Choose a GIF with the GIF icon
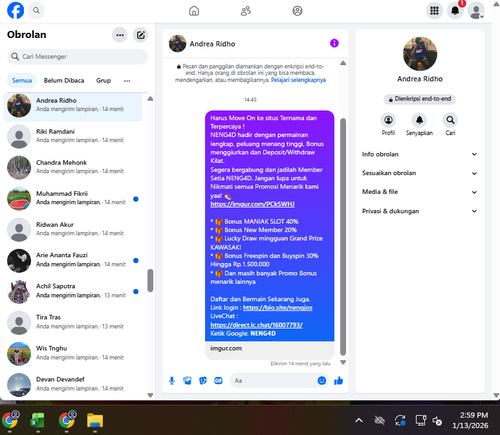Screen dimensions: 500x435 218,381
